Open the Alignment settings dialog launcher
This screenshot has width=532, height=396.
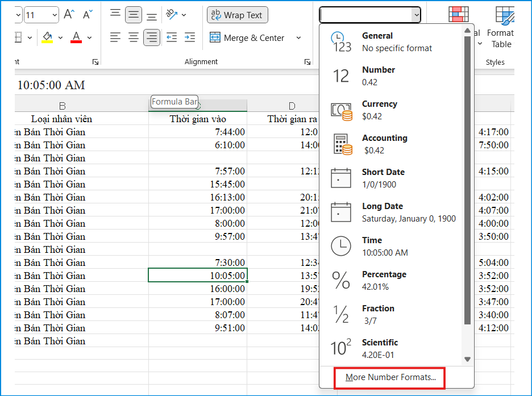[307, 62]
